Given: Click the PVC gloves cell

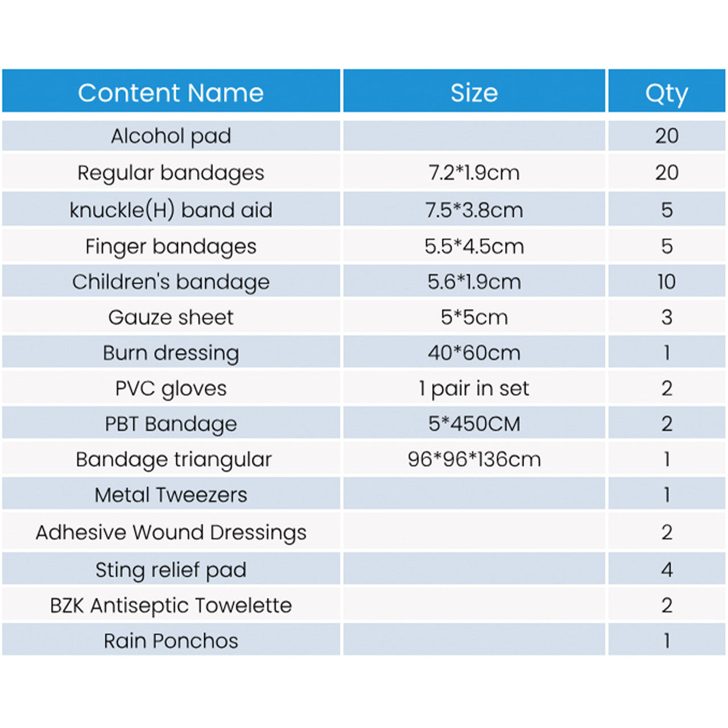Looking at the screenshot, I should pyautogui.click(x=171, y=388).
